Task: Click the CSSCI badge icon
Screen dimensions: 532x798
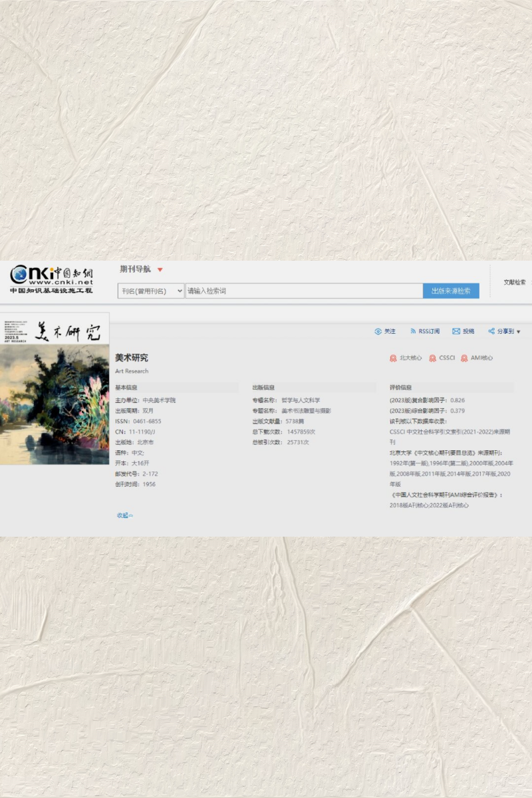Action: click(x=433, y=358)
